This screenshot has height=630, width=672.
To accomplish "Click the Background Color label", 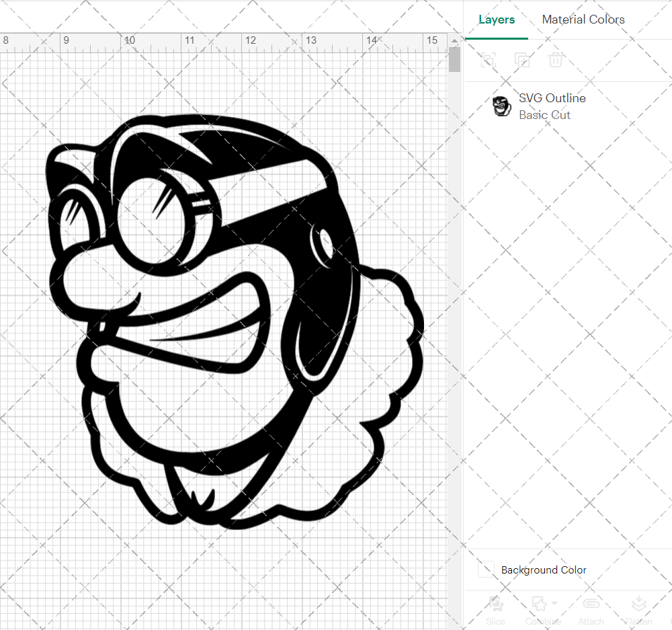I will [544, 570].
